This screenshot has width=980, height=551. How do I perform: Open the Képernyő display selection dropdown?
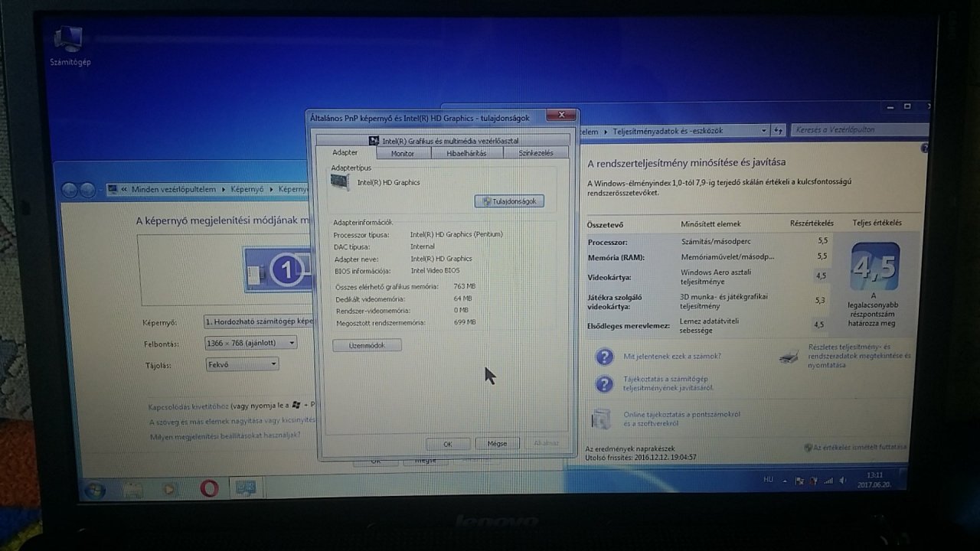pos(260,322)
